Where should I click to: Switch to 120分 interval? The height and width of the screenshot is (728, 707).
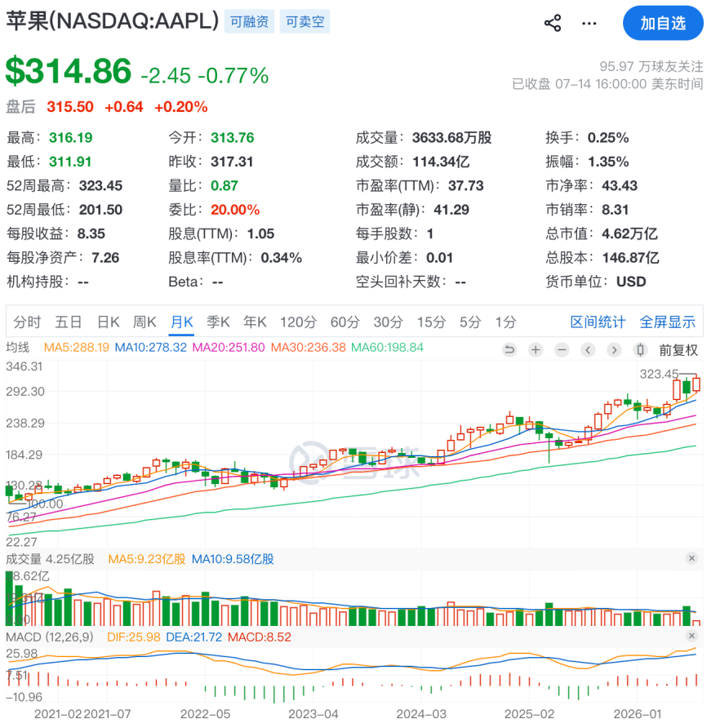[298, 322]
